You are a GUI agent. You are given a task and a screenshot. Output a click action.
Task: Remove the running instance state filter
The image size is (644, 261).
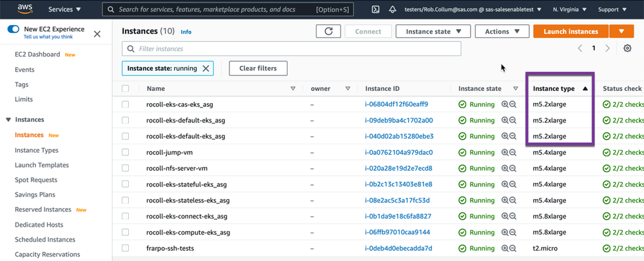206,68
